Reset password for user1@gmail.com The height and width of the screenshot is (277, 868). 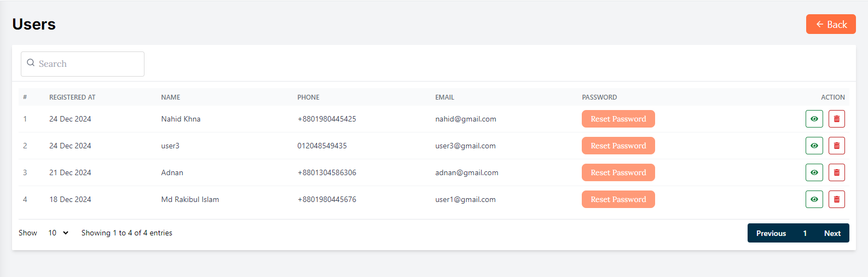pos(618,199)
